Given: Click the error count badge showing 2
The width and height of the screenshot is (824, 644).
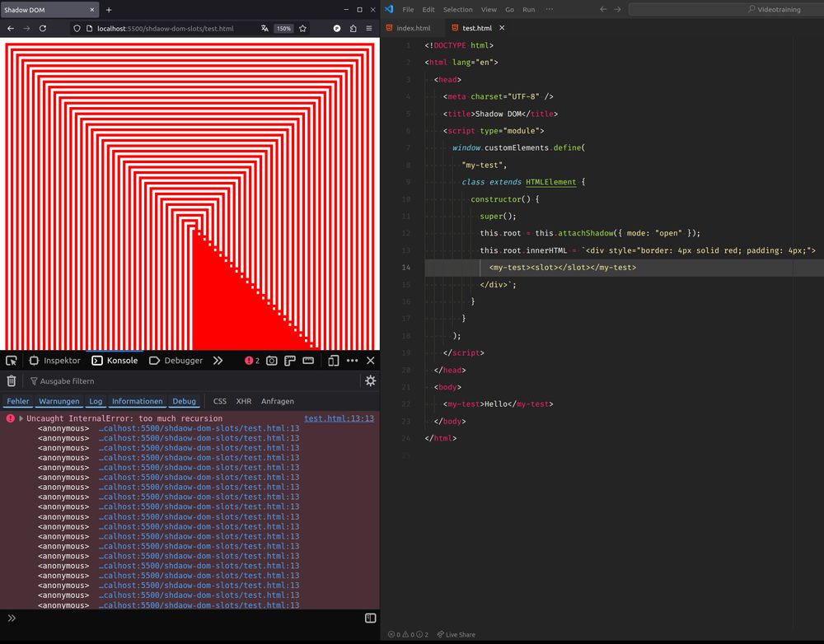Looking at the screenshot, I should click(x=251, y=361).
